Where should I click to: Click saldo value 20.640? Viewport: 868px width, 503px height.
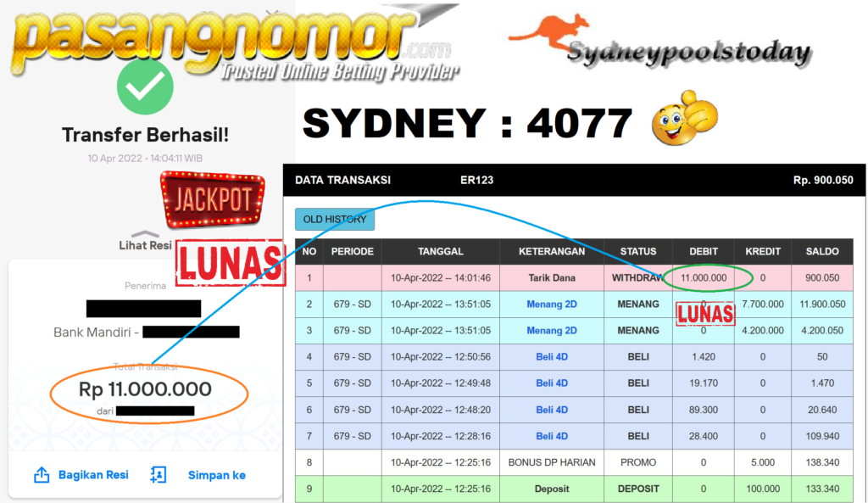click(x=822, y=410)
